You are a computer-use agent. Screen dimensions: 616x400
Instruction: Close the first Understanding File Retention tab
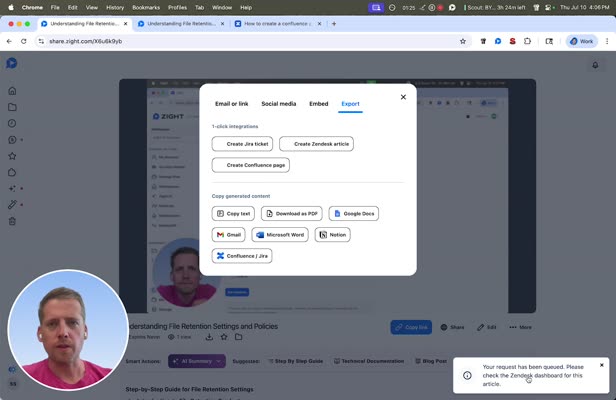[x=125, y=24]
